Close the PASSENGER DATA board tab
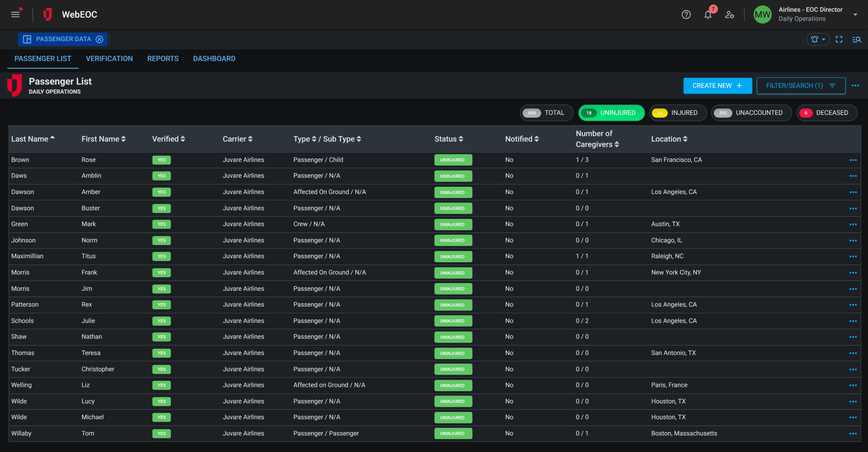 point(99,39)
